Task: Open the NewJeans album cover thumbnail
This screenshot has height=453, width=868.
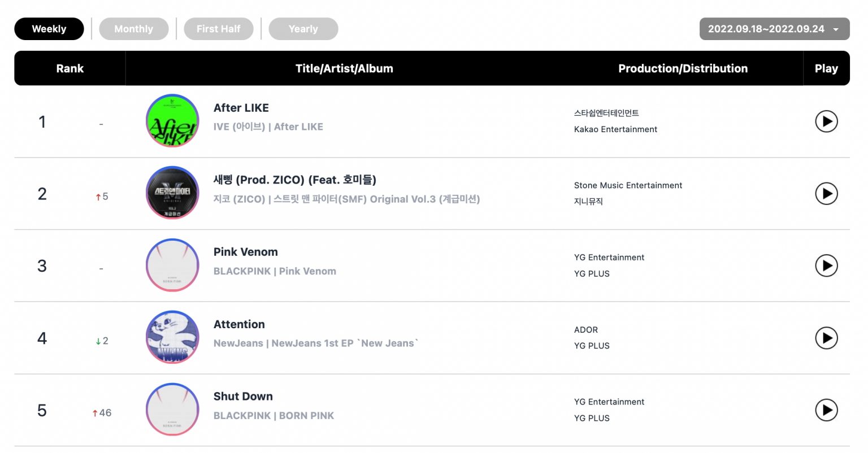Action: click(x=172, y=337)
